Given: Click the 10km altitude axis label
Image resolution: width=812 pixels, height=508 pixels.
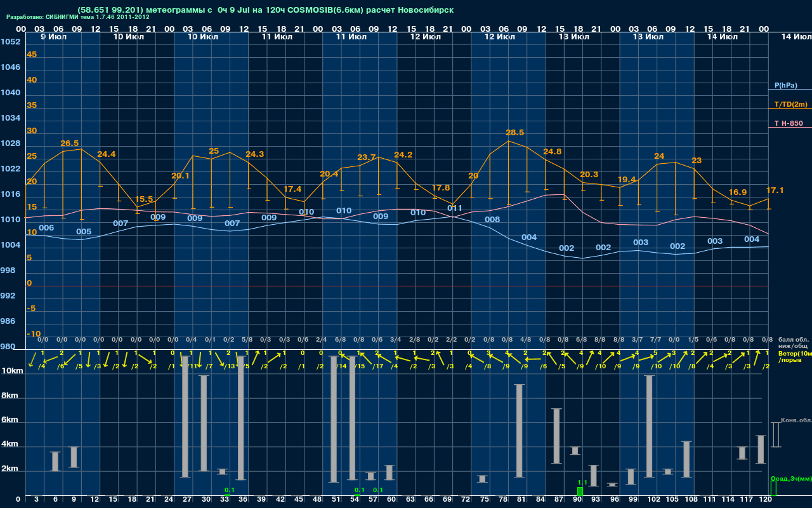Looking at the screenshot, I should (x=13, y=371).
